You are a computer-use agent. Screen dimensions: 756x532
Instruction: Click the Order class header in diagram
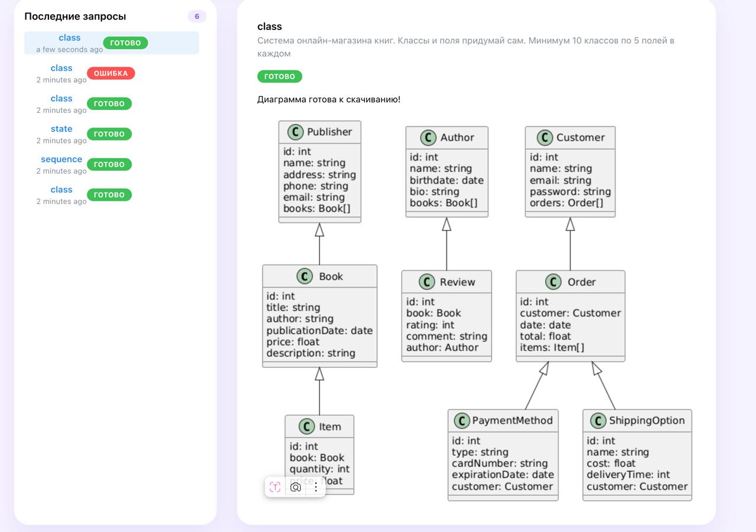click(x=570, y=282)
